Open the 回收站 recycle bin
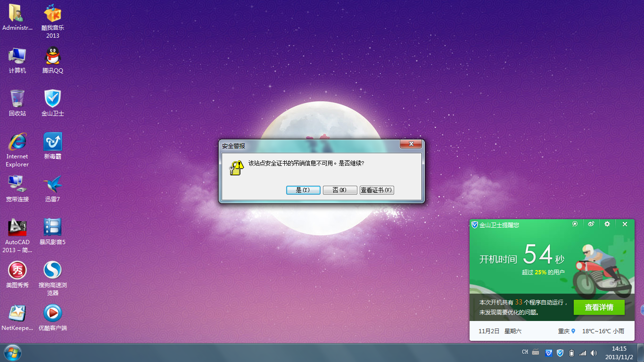Viewport: 644px width, 362px height. click(x=17, y=99)
